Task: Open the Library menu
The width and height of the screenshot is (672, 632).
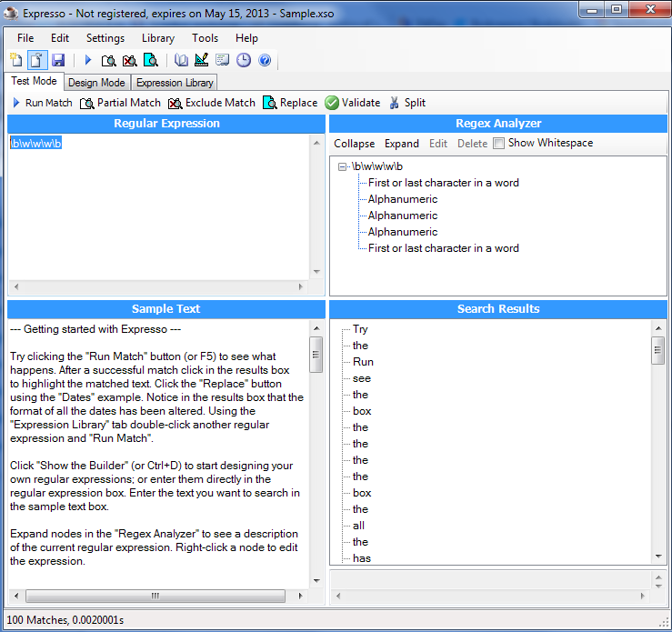Action: point(157,38)
